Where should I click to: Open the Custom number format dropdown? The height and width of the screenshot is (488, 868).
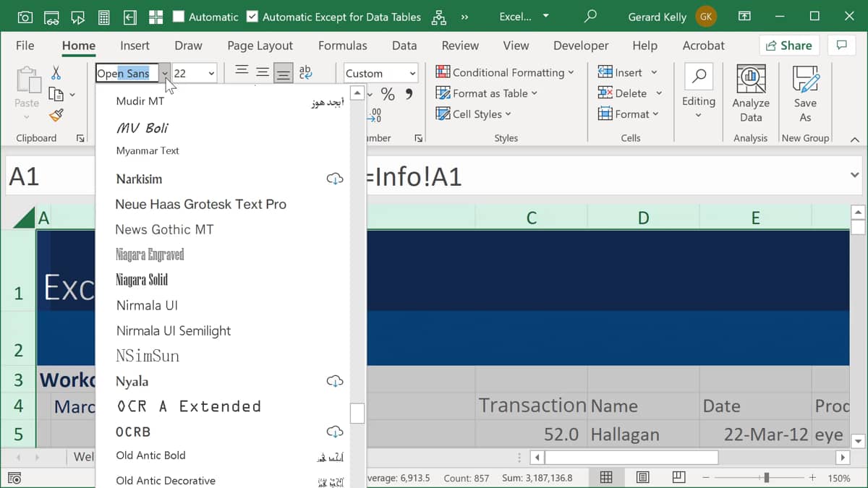tap(412, 73)
